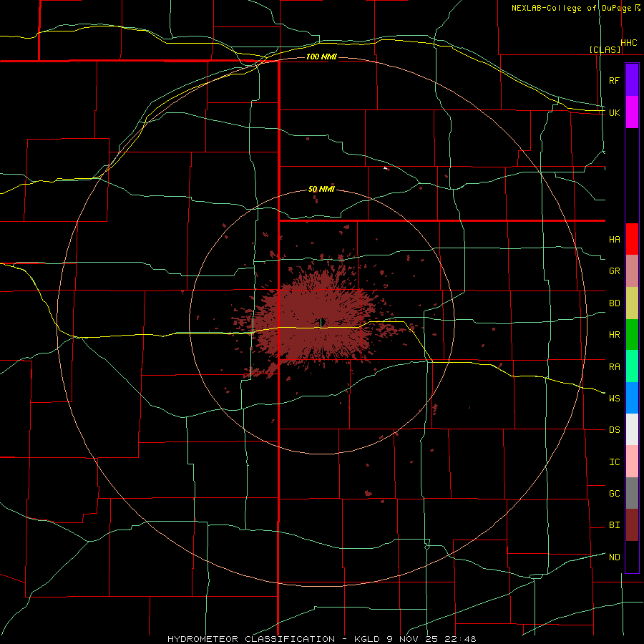Click the [CLAS] units label

605,50
